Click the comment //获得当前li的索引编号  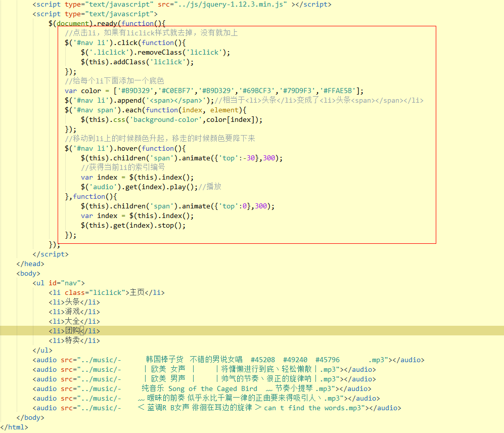coord(123,167)
